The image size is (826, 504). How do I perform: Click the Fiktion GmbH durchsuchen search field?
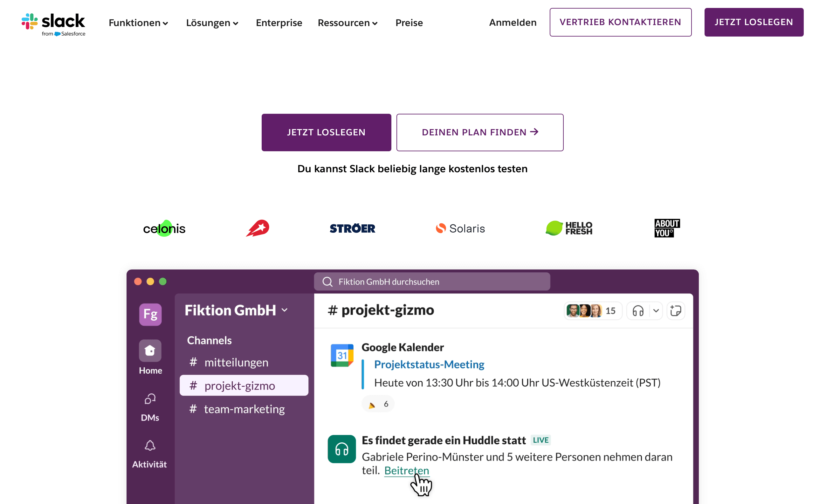tap(432, 282)
